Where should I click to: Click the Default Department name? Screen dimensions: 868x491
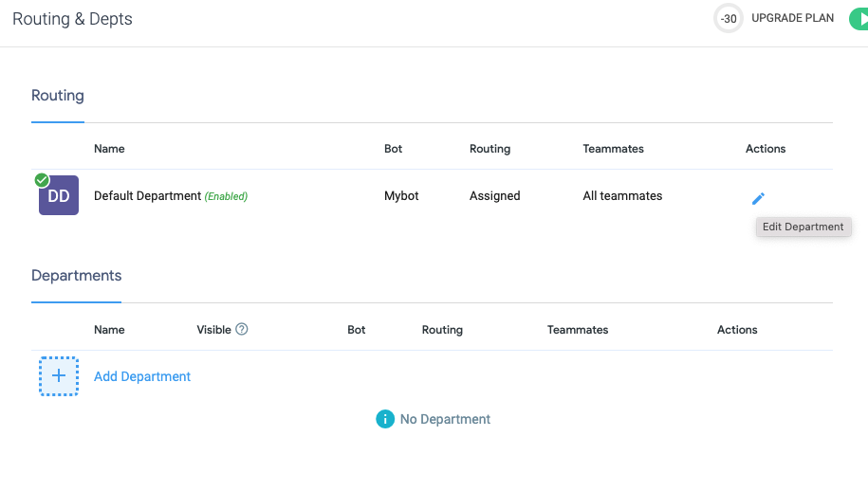click(147, 196)
